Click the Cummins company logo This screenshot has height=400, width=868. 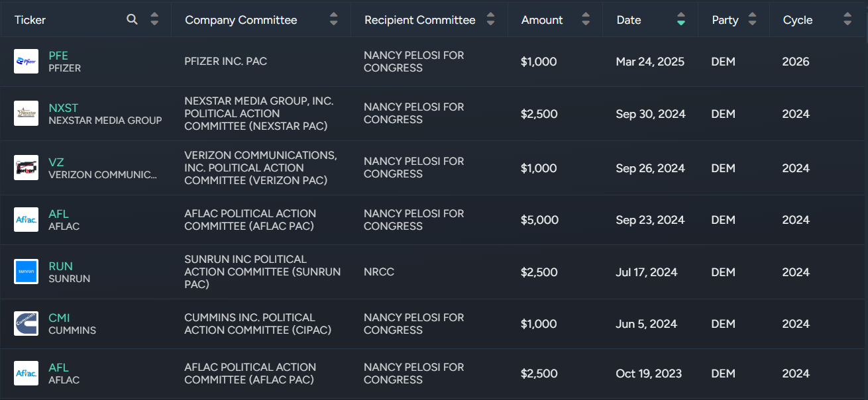pyautogui.click(x=27, y=324)
